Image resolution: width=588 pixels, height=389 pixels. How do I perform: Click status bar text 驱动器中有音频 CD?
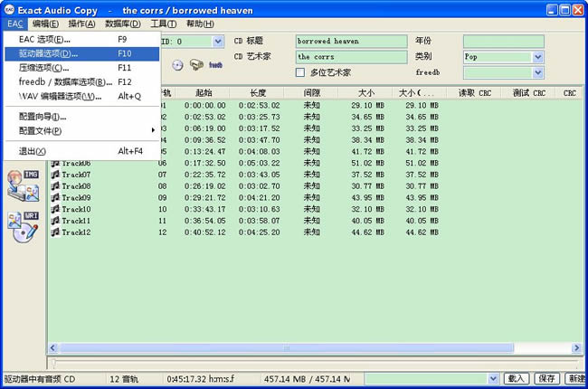(x=40, y=379)
